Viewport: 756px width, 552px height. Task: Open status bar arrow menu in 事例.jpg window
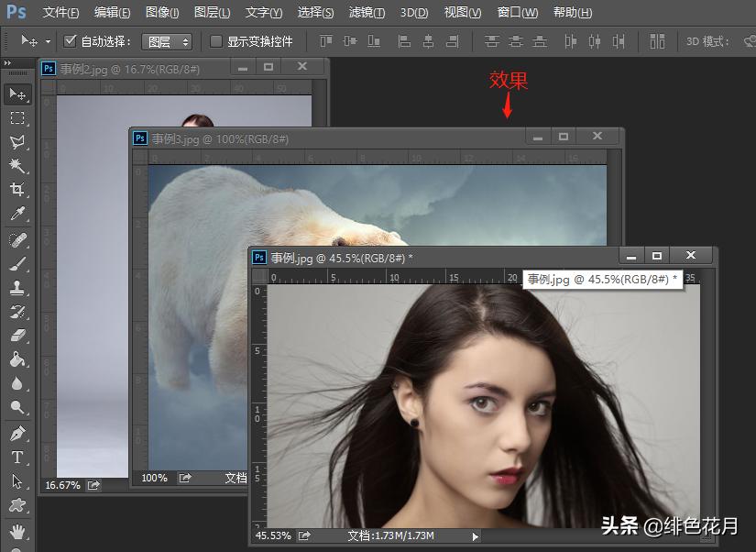(x=475, y=535)
